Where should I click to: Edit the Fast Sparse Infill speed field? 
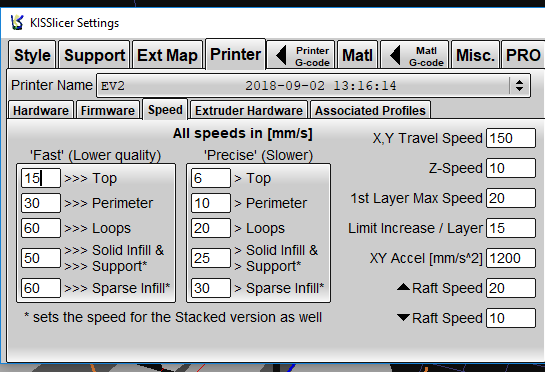click(41, 288)
